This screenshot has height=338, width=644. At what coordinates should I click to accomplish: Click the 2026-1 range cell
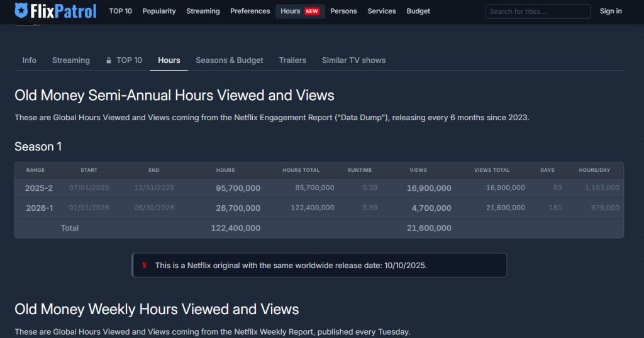tap(40, 208)
